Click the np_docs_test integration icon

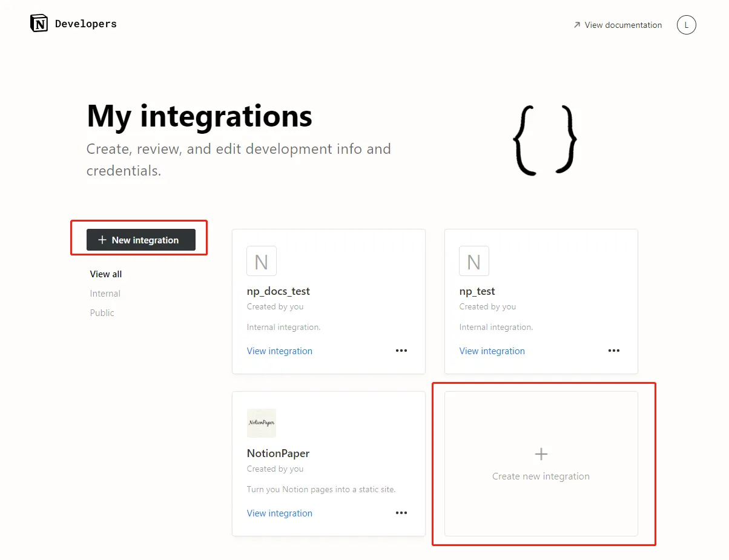coord(262,262)
